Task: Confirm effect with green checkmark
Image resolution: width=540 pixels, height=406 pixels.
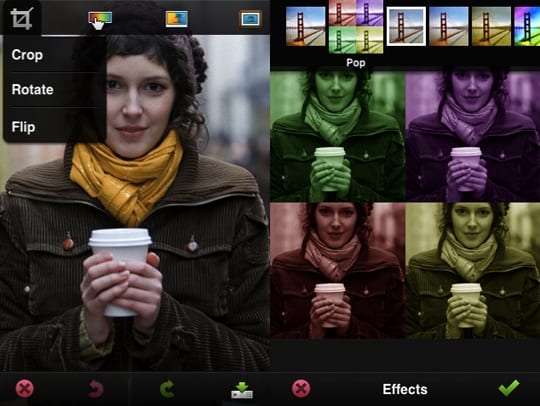Action: pyautogui.click(x=509, y=388)
